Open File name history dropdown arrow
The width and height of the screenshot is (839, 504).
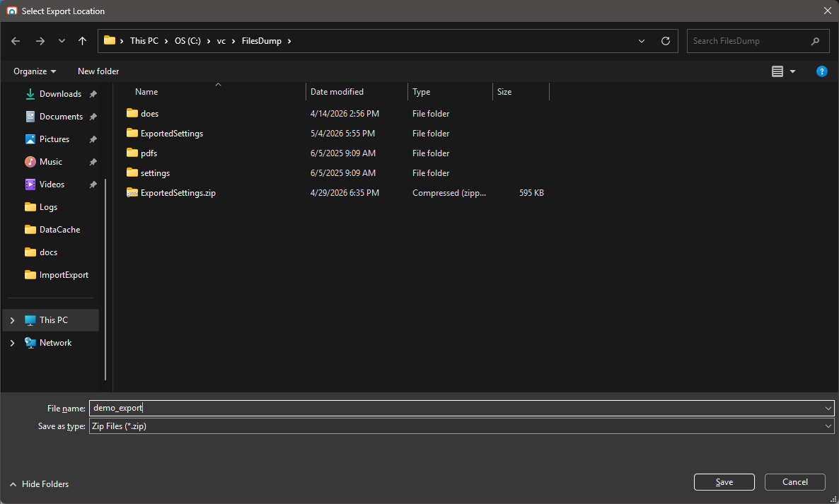(828, 409)
